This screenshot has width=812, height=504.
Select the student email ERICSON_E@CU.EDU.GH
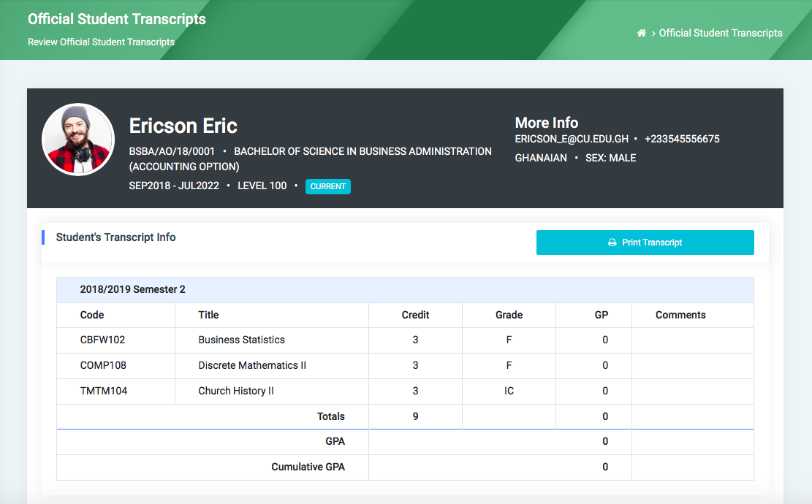pyautogui.click(x=572, y=139)
